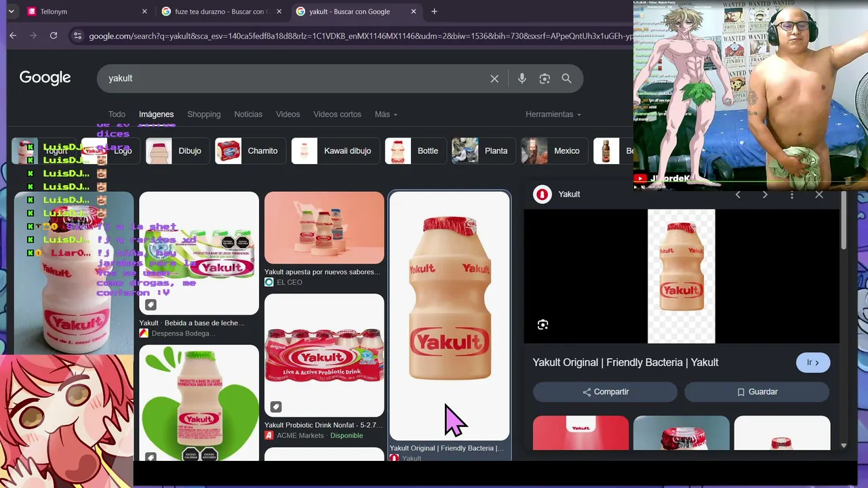Screen dimensions: 868x488
Task: Open the pink Yakult flavors image
Action: (x=324, y=228)
